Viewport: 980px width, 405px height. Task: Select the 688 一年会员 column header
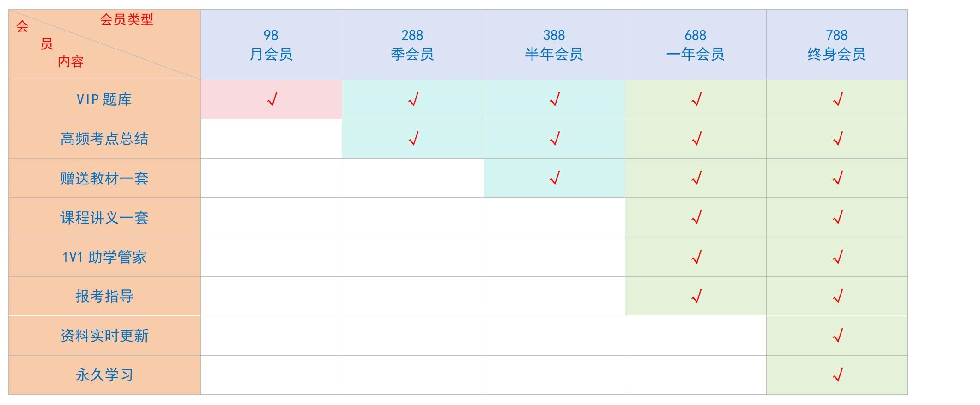coord(696,44)
